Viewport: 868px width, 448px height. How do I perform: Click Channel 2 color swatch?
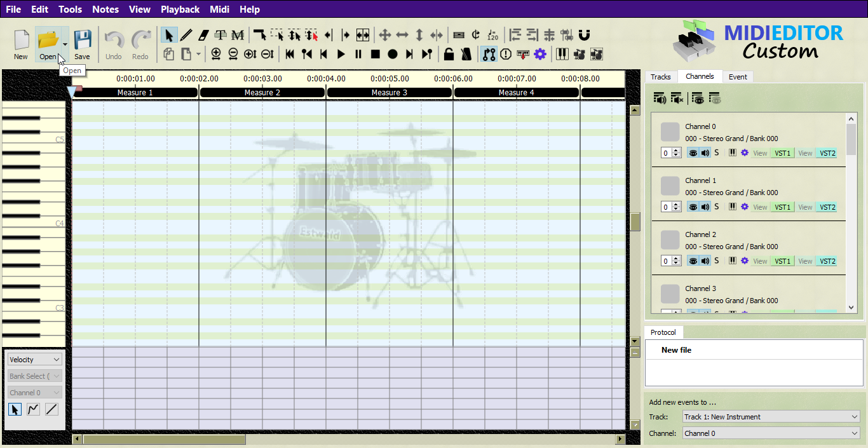pyautogui.click(x=670, y=240)
